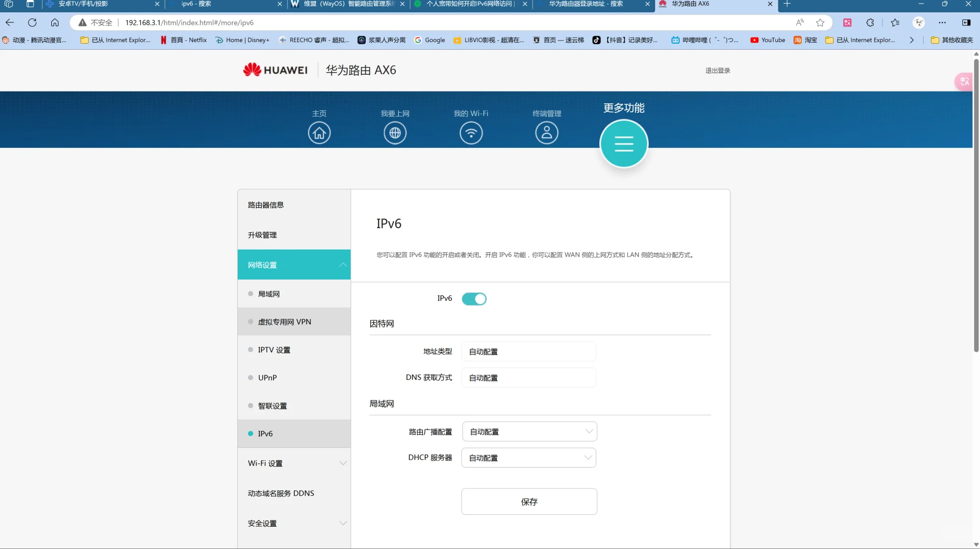This screenshot has width=980, height=549.
Task: Select the UPnP sidebar item
Action: coord(267,378)
